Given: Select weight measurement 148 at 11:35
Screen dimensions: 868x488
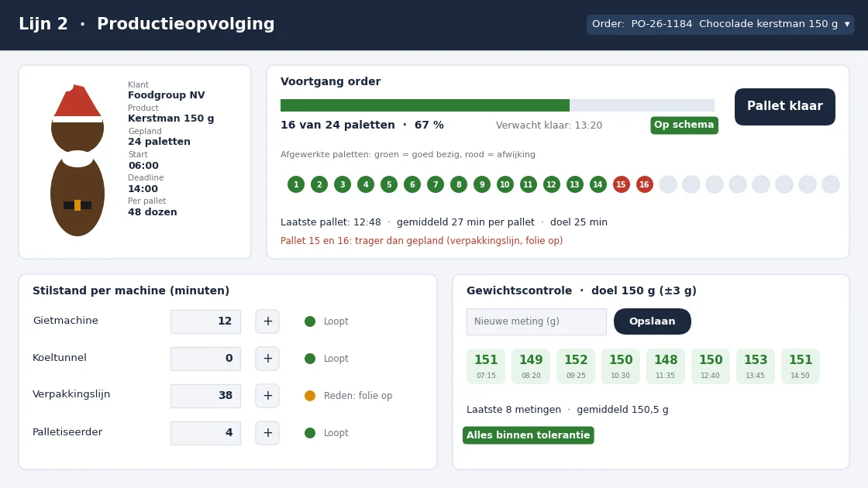Looking at the screenshot, I should coord(666,366).
